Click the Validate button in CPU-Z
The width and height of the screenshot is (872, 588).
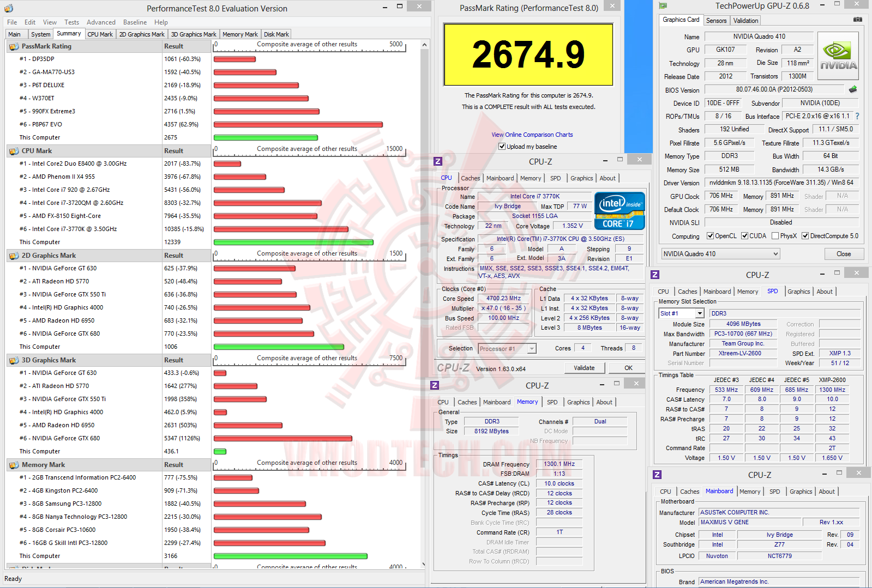point(584,368)
